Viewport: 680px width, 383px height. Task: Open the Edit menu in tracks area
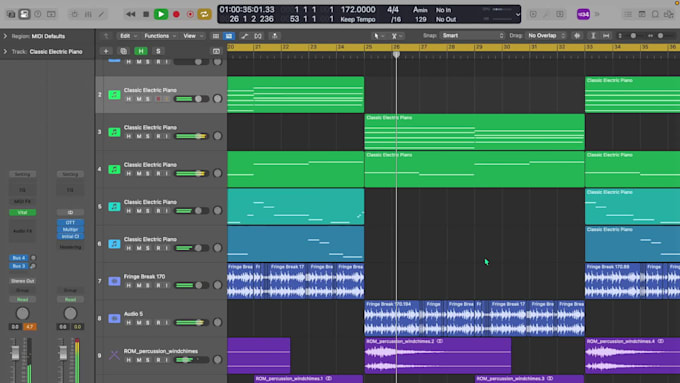point(128,36)
